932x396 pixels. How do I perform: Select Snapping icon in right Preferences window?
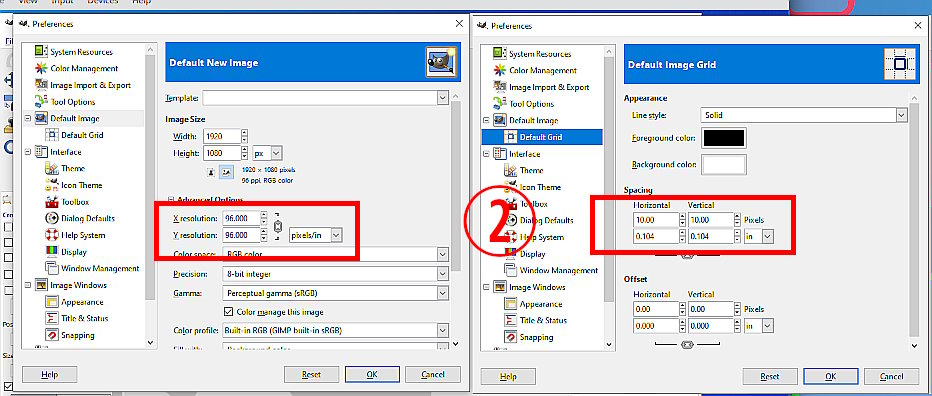pos(511,337)
